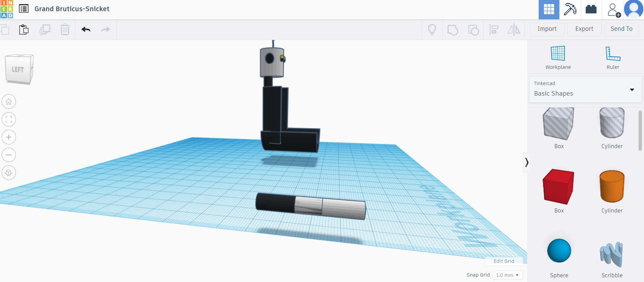Select the Workplane tool

[x=558, y=58]
